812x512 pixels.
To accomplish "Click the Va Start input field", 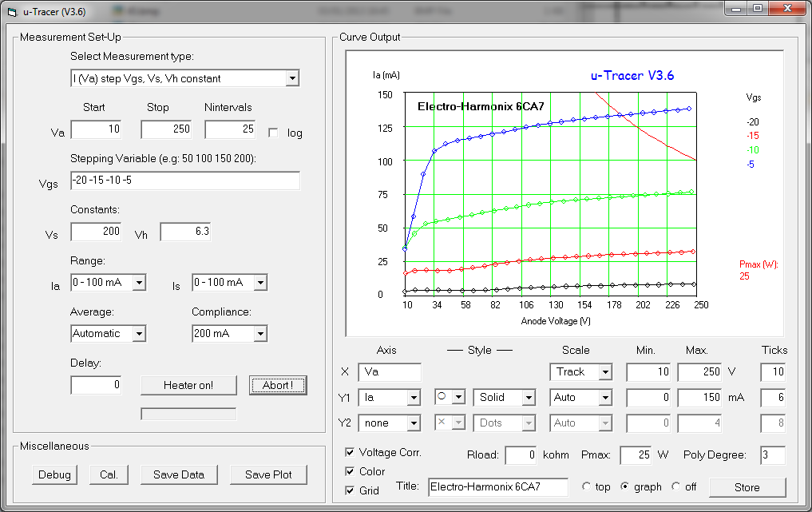I will click(96, 129).
